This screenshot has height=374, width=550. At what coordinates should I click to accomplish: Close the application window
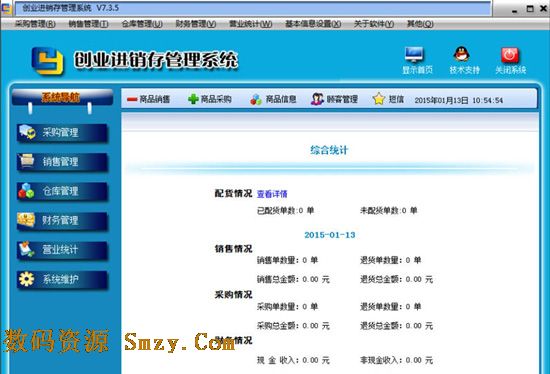[543, 9]
